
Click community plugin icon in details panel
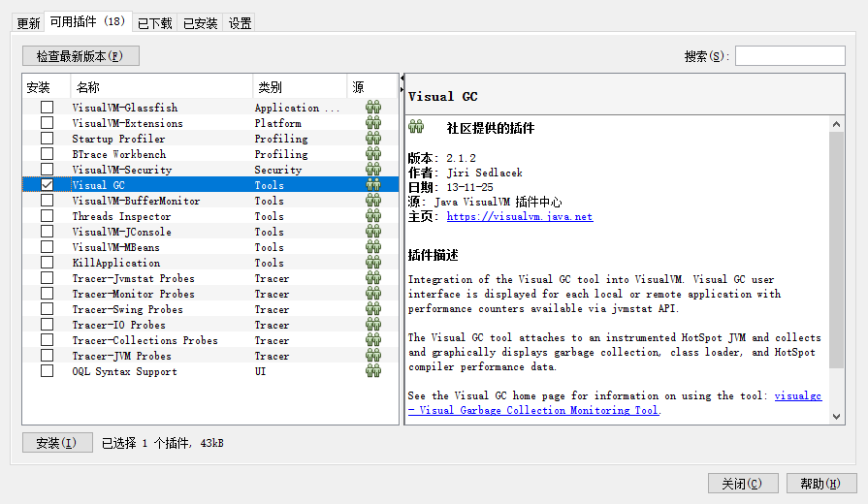click(x=416, y=127)
